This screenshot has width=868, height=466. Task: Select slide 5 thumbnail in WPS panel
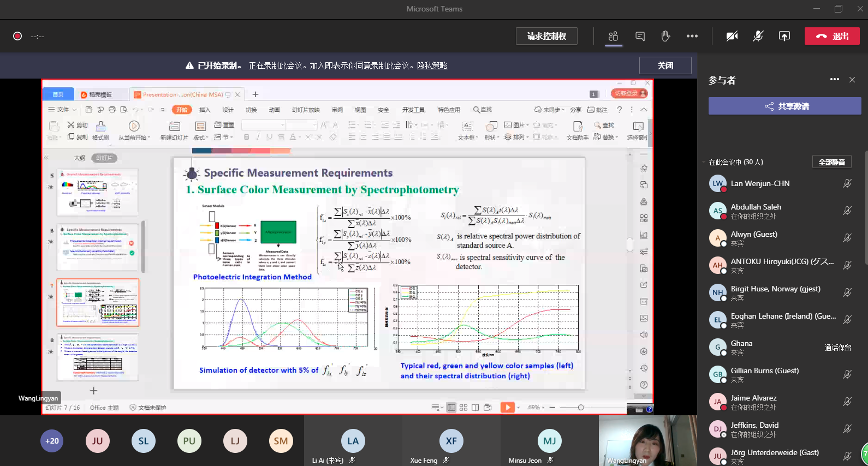click(98, 192)
